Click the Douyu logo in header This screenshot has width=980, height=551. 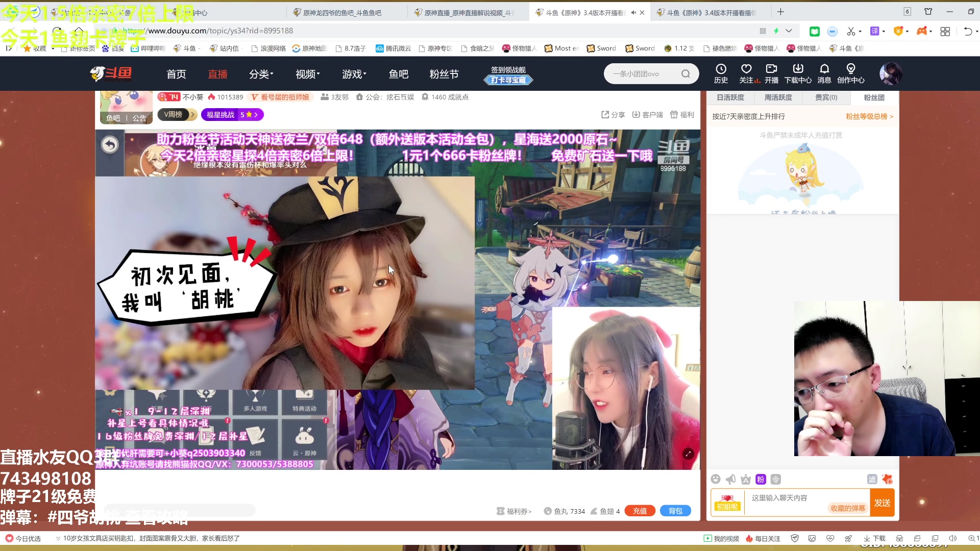point(111,74)
